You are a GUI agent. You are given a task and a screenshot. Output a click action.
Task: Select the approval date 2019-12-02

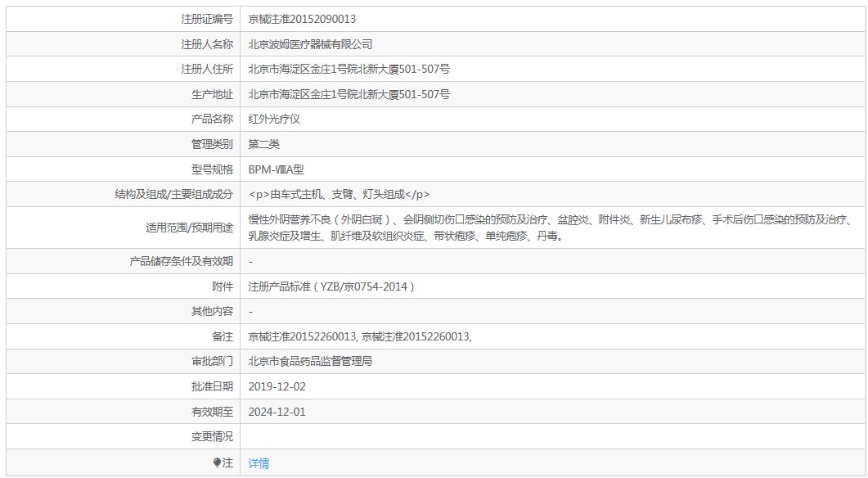pyautogui.click(x=277, y=386)
